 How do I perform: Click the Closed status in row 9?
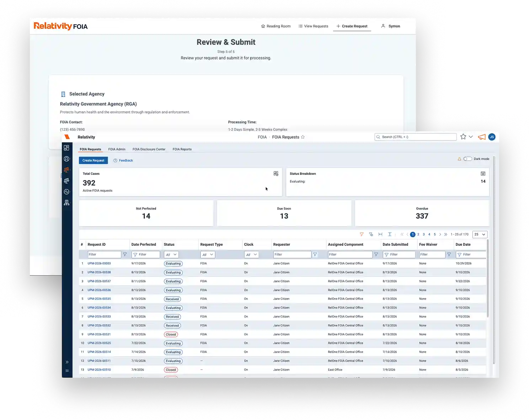171,334
